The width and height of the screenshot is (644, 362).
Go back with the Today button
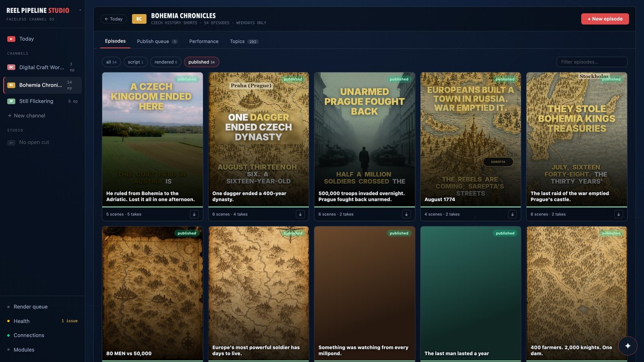[114, 19]
